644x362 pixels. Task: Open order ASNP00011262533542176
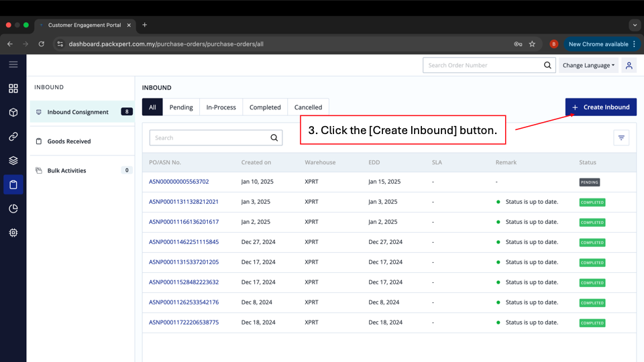(184, 302)
